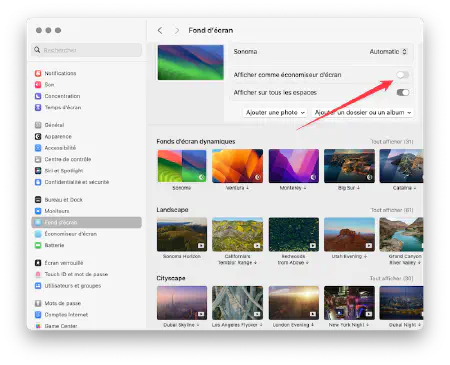Viewport: 450px width, 365px height.
Task: Go forward with the right chevron
Action: (x=177, y=30)
